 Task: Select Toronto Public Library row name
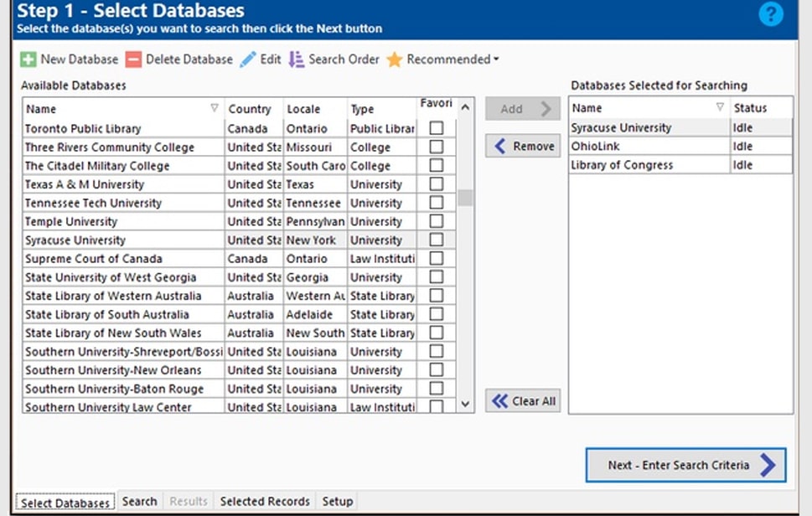point(83,128)
